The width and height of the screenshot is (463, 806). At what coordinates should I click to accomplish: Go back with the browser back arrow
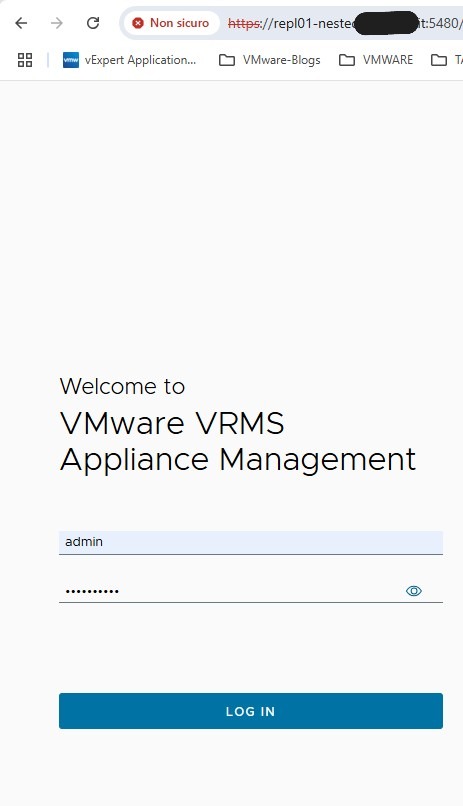[21, 23]
